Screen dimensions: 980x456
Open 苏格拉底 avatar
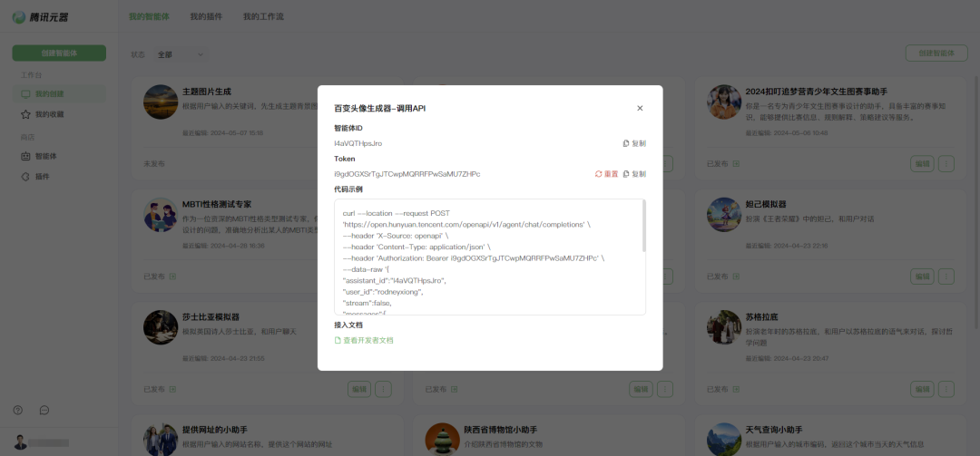tap(724, 327)
